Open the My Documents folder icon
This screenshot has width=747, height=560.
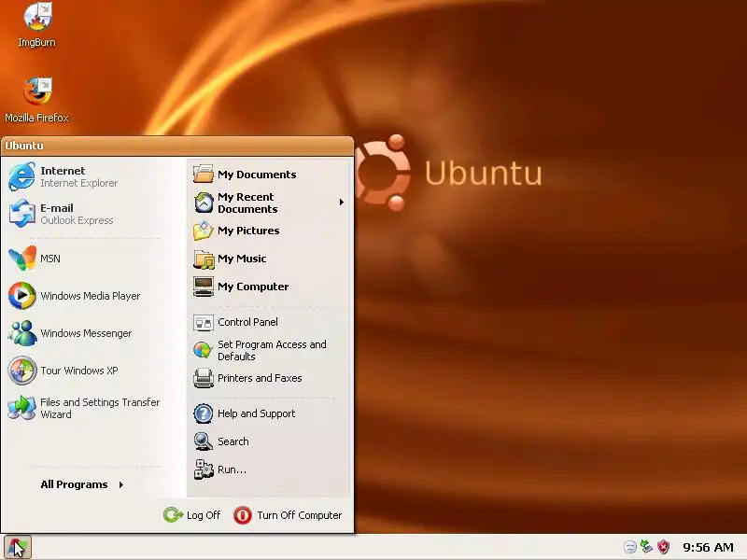204,174
